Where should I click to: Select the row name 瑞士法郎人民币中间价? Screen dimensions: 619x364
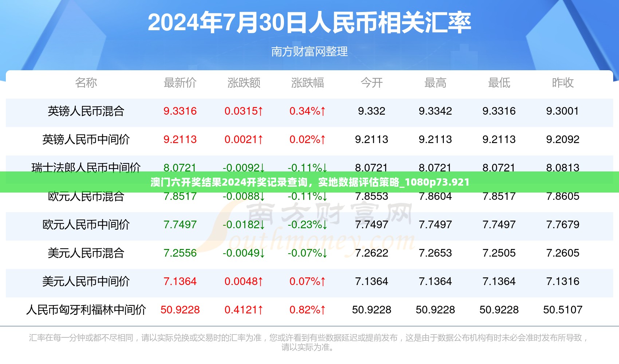[86, 167]
